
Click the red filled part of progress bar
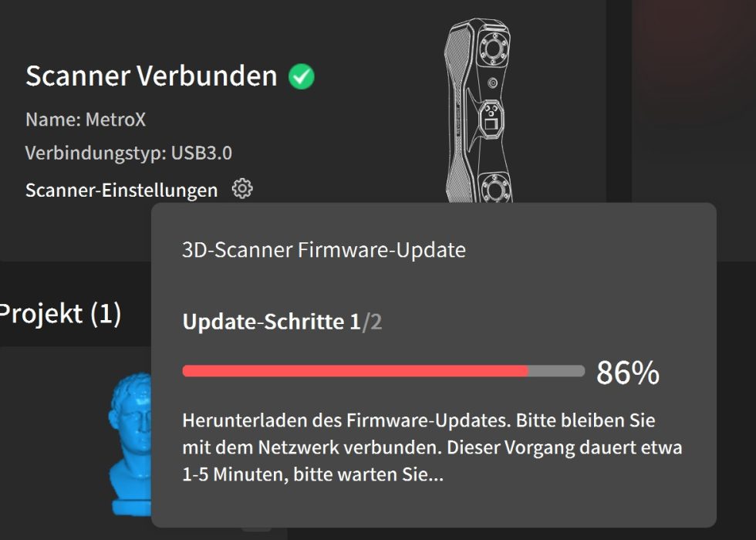point(356,371)
